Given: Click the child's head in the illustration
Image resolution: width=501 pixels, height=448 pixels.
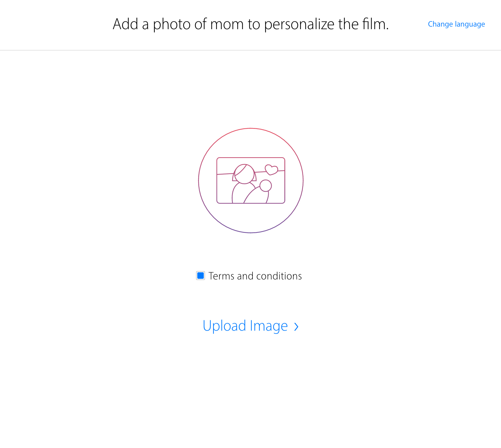Looking at the screenshot, I should point(266,186).
